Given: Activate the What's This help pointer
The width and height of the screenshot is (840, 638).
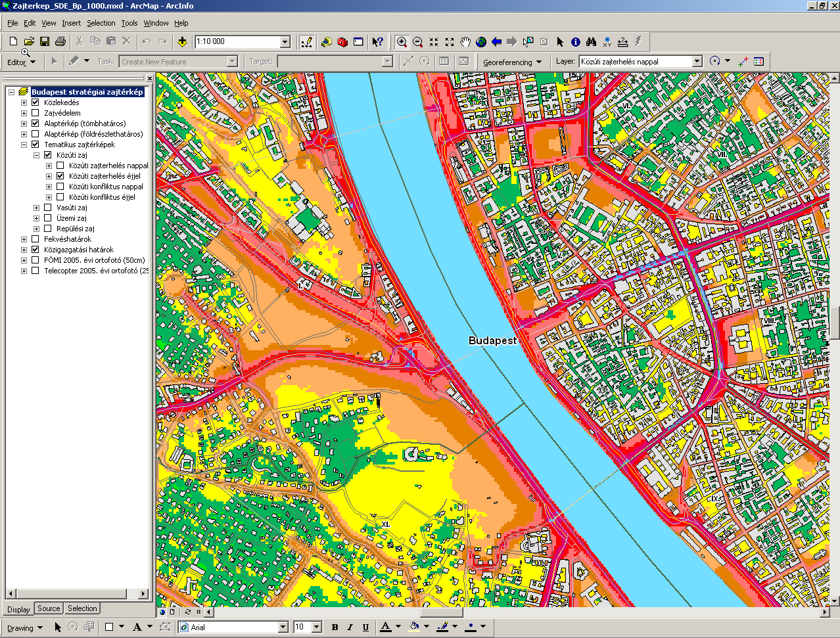Looking at the screenshot, I should 377,42.
